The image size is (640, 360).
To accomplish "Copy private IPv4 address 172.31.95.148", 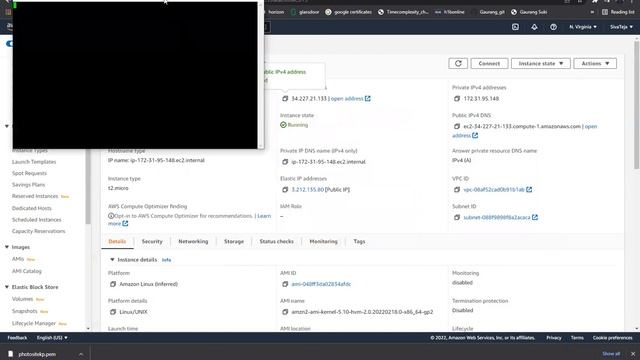I will (457, 99).
